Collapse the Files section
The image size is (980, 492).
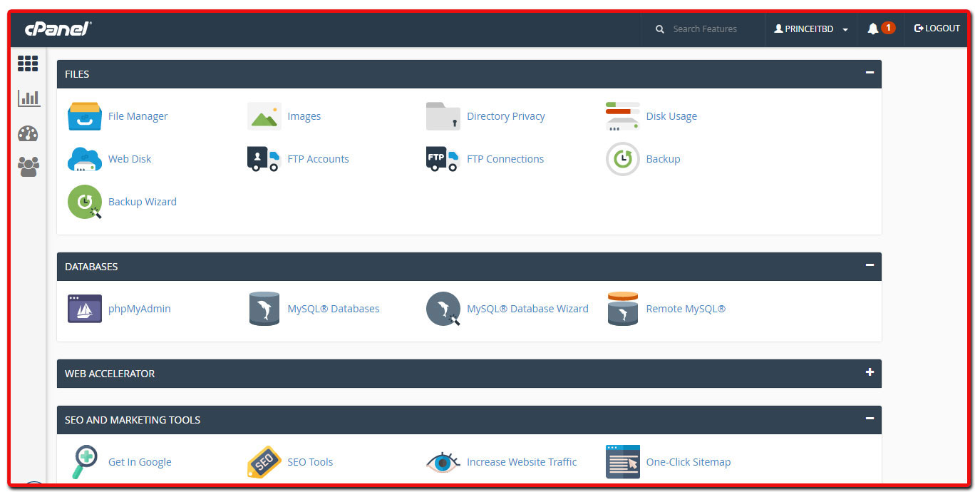[870, 73]
